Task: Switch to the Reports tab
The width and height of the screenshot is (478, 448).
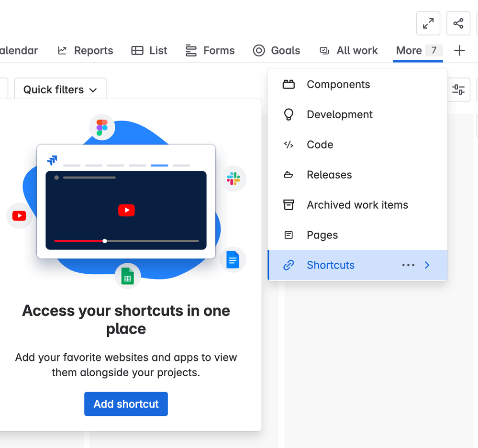Action: point(85,51)
